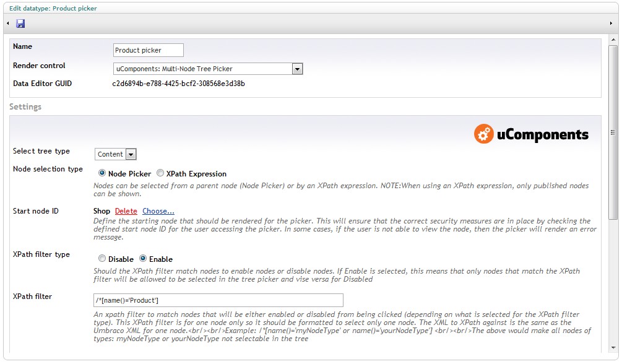Select the XPath Expression radio button
Viewport: 622px width, 364px height.
click(160, 173)
